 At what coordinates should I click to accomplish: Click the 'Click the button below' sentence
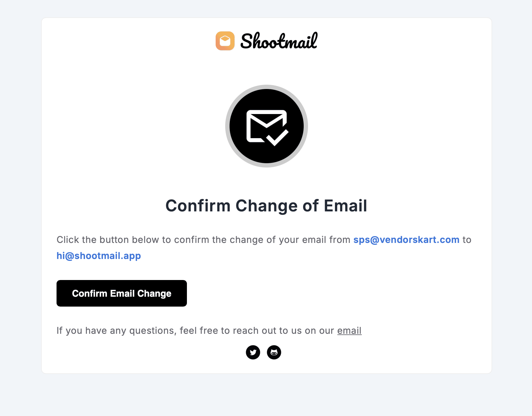tap(264, 248)
